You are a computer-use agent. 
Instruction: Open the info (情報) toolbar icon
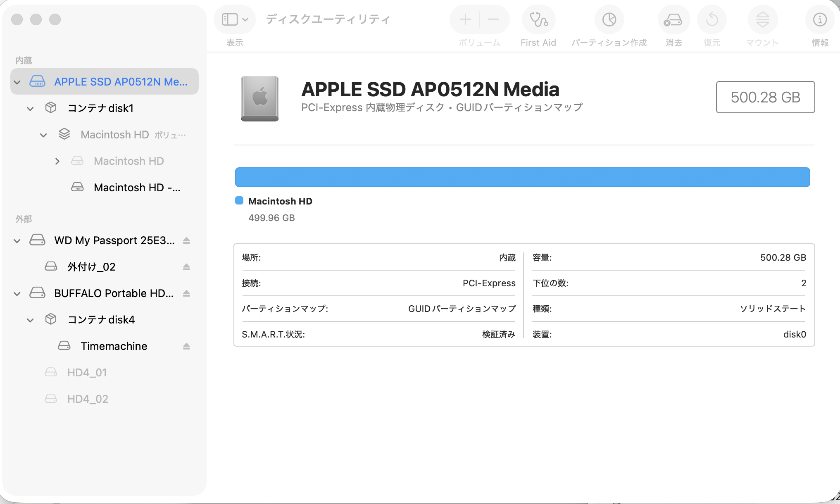click(x=820, y=20)
